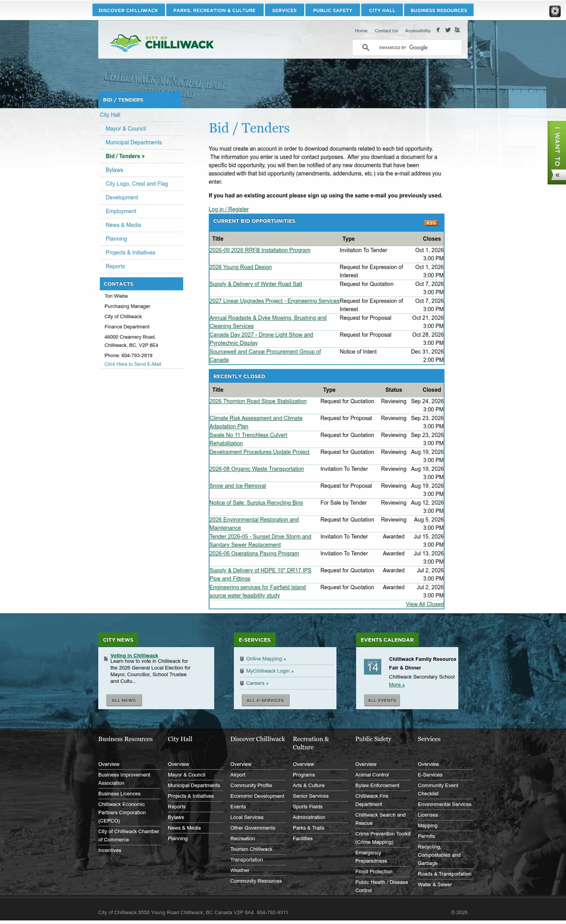Open Notice of Sale: Surplus Recycling Bins
Screen dimensions: 566x924
256,503
